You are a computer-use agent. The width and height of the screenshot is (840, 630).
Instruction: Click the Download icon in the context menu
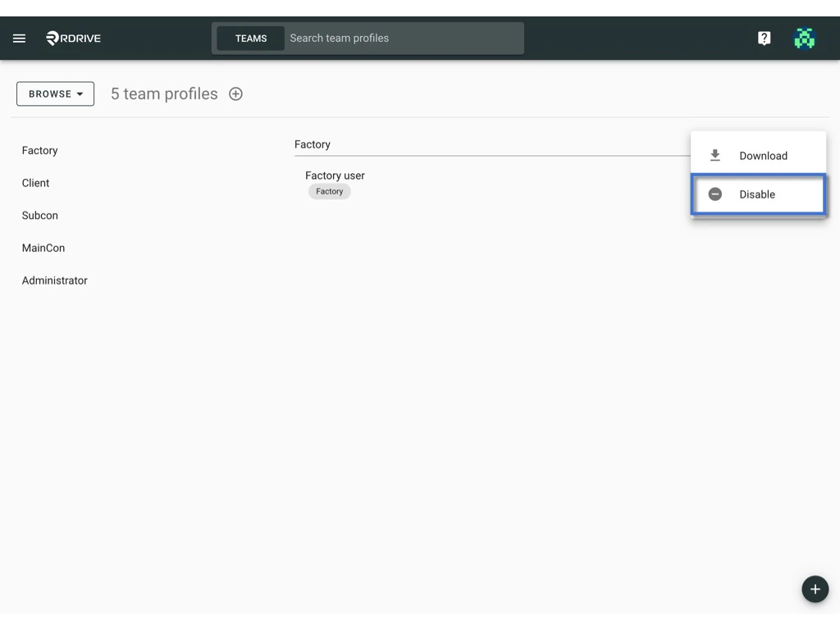714,154
